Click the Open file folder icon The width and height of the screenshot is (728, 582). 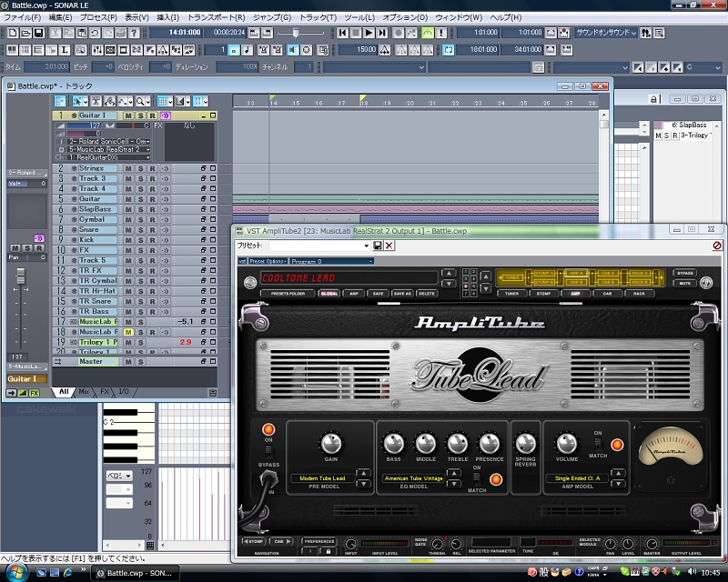25,33
